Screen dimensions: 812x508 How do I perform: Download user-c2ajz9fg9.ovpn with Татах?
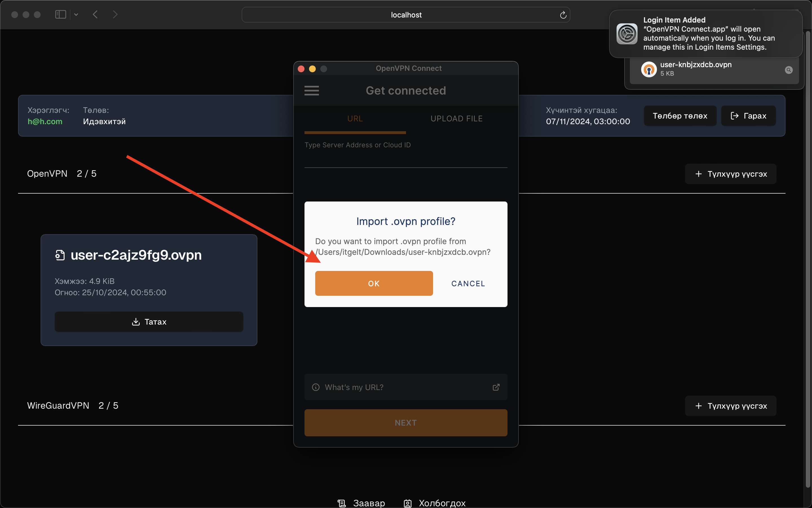point(149,321)
